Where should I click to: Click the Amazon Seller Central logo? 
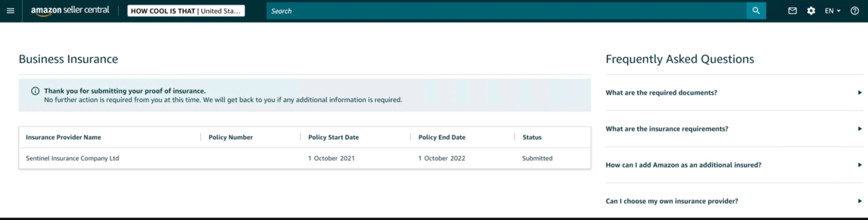pos(70,10)
